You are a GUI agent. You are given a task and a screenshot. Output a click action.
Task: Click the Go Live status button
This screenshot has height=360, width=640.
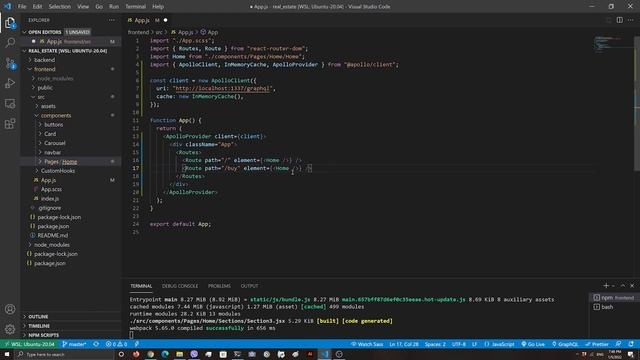(x=533, y=344)
